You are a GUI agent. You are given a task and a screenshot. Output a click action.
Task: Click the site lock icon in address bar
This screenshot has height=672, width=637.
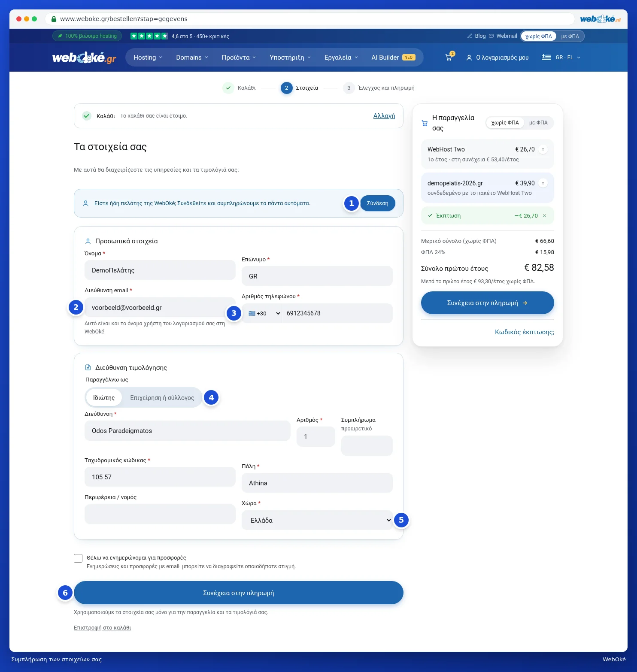click(x=54, y=19)
